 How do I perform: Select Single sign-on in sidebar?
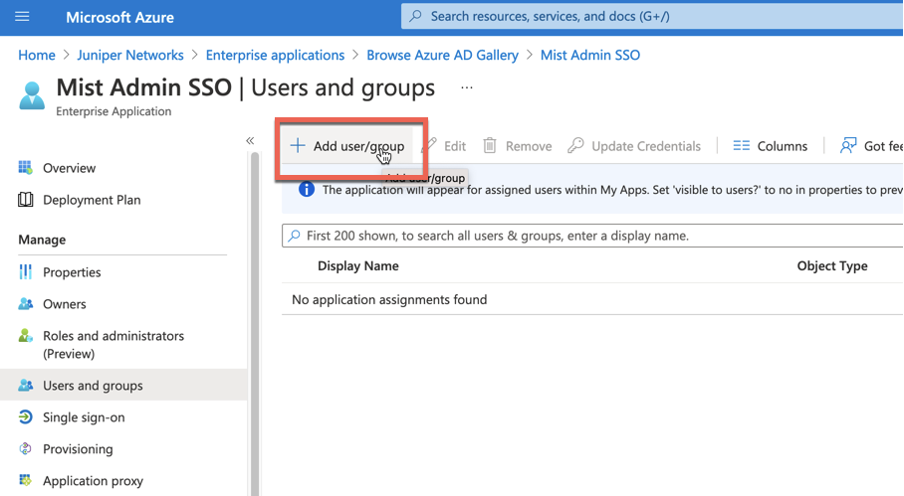(x=83, y=417)
